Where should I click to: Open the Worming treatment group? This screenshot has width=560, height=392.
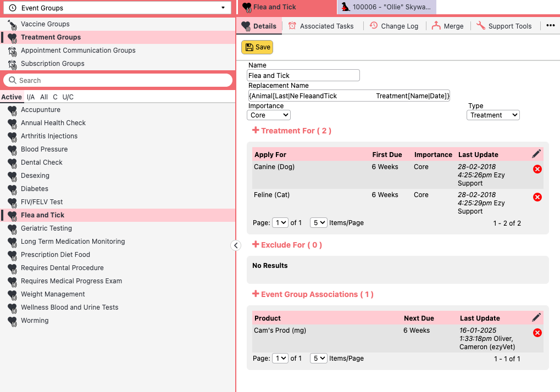[x=35, y=321]
